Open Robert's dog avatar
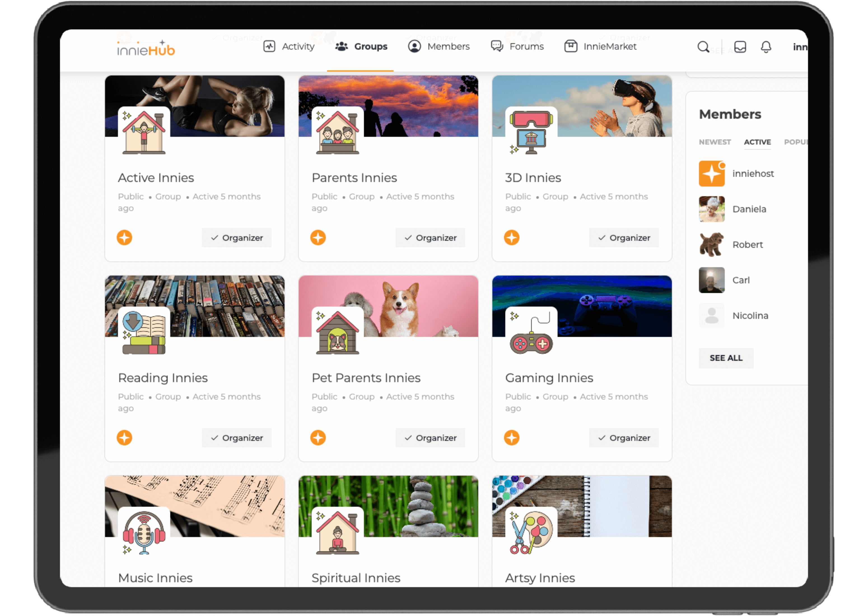The width and height of the screenshot is (868, 616). (711, 244)
